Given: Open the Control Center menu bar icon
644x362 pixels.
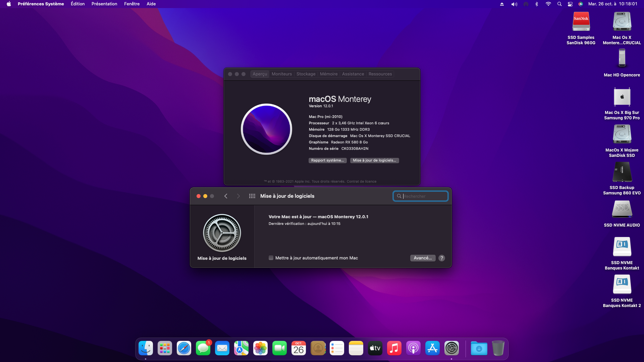Looking at the screenshot, I should pos(570,4).
